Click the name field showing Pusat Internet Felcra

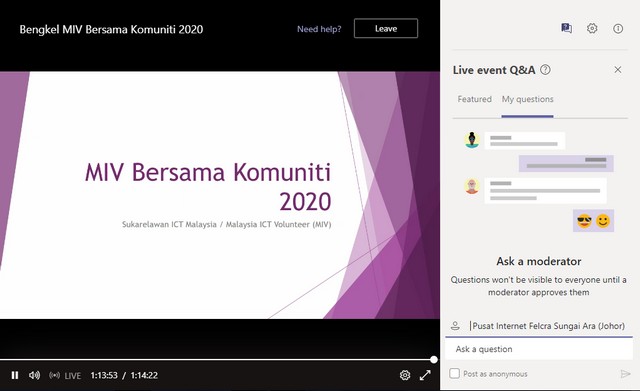pos(547,326)
